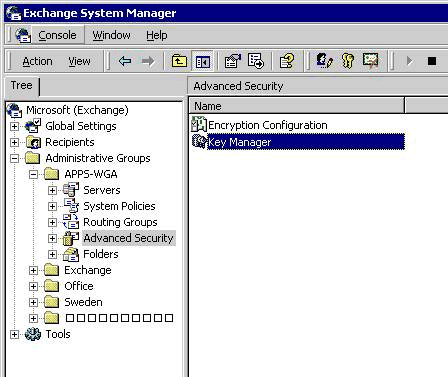
Task: Click the Forward arrow toolbar icon
Action: (148, 61)
